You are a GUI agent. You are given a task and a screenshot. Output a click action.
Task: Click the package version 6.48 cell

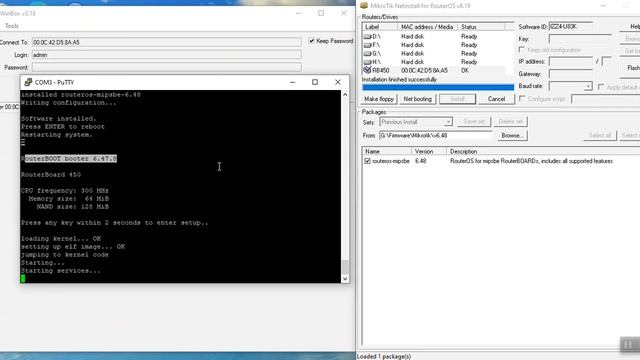tap(420, 161)
